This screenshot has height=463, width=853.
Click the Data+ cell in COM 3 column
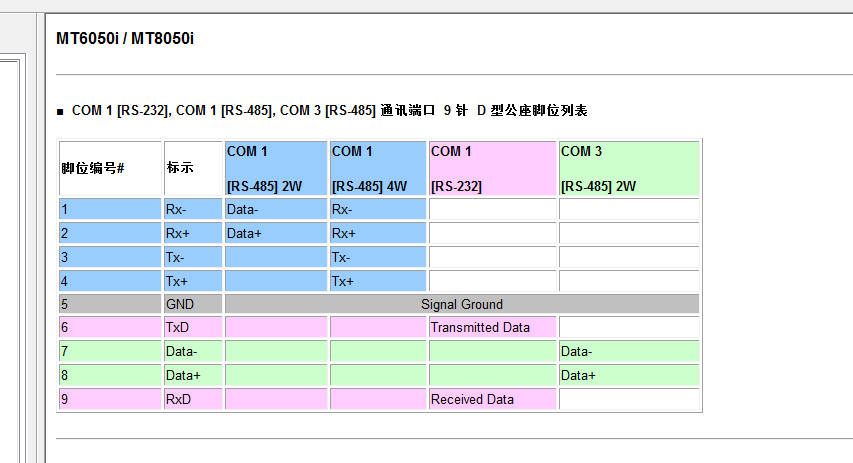pyautogui.click(x=629, y=375)
